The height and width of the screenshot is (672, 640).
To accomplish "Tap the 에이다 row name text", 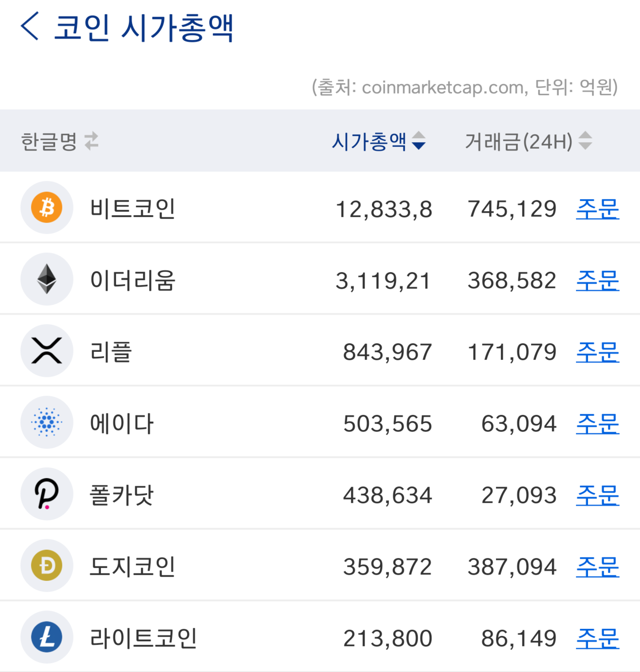I will click(x=121, y=422).
